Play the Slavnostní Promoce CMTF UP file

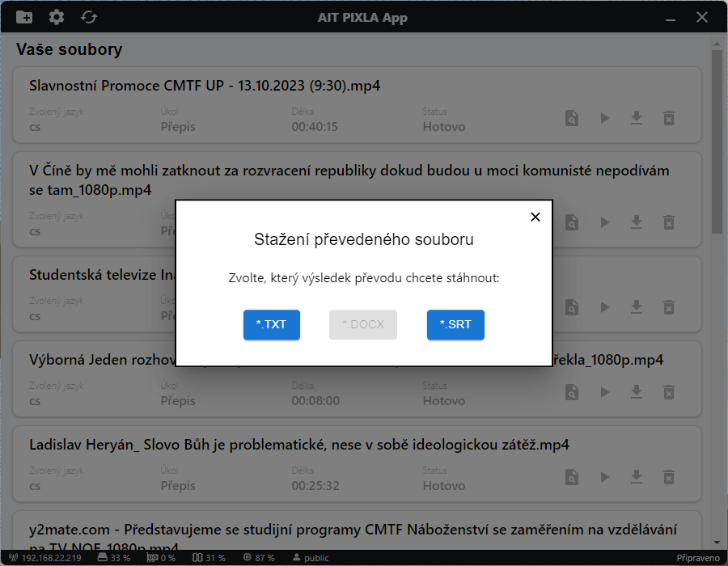[x=604, y=118]
